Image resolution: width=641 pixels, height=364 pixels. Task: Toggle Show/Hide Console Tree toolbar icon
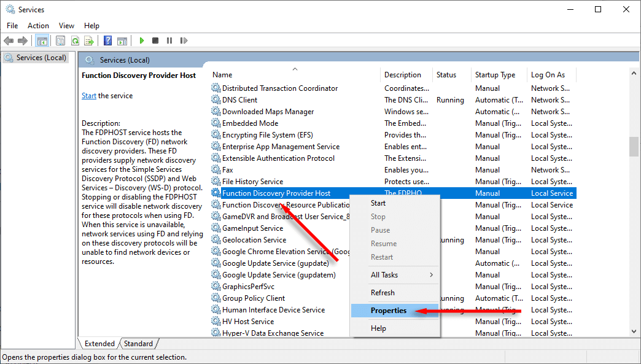[42, 41]
